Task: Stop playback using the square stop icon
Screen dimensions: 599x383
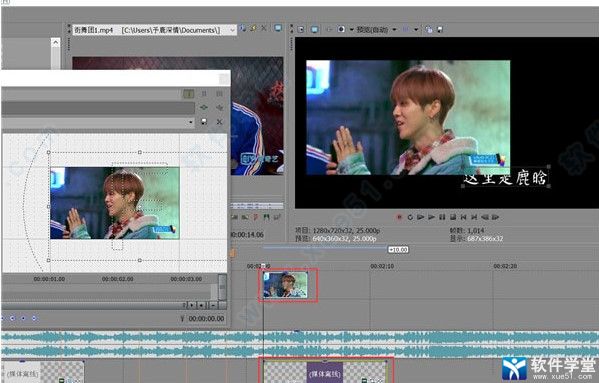Action: pos(453,217)
